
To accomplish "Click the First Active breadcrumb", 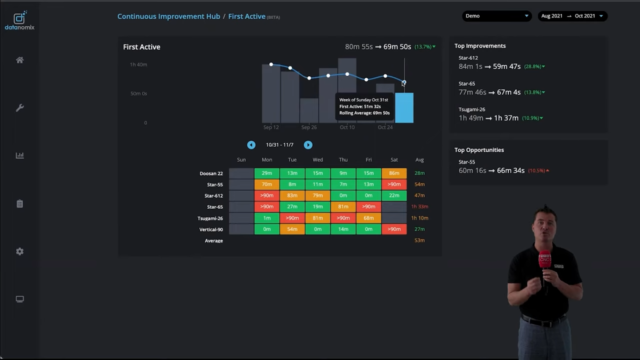I will [x=247, y=16].
